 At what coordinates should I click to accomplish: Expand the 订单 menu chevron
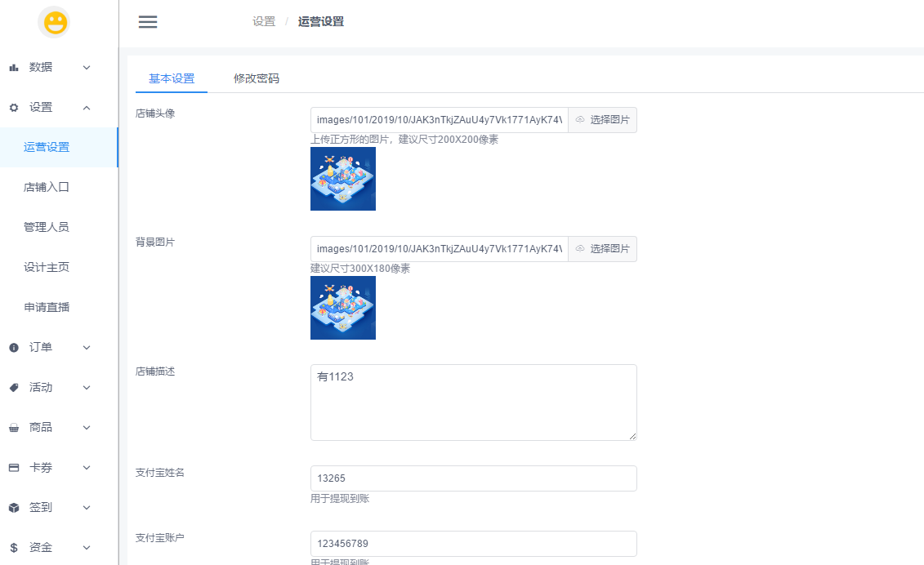point(87,348)
